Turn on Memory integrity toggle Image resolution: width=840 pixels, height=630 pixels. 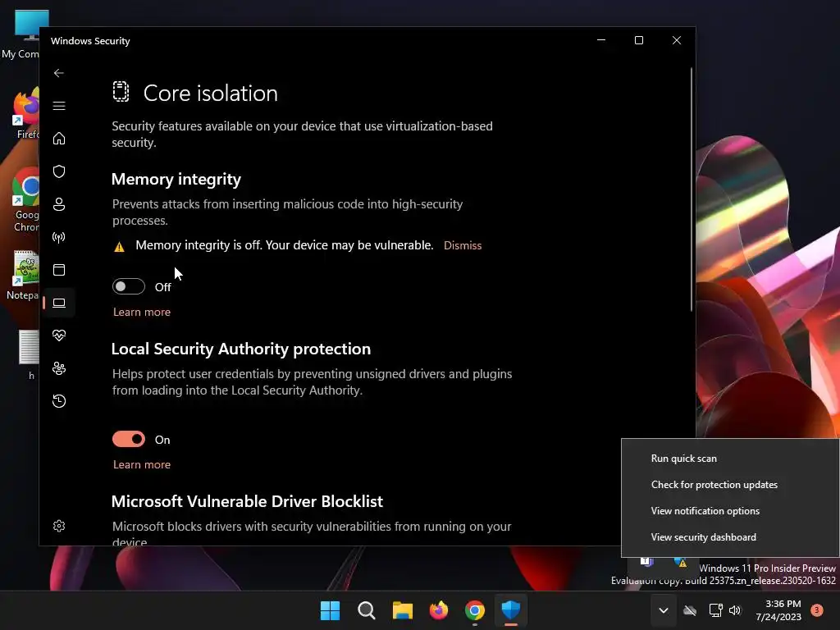(129, 286)
